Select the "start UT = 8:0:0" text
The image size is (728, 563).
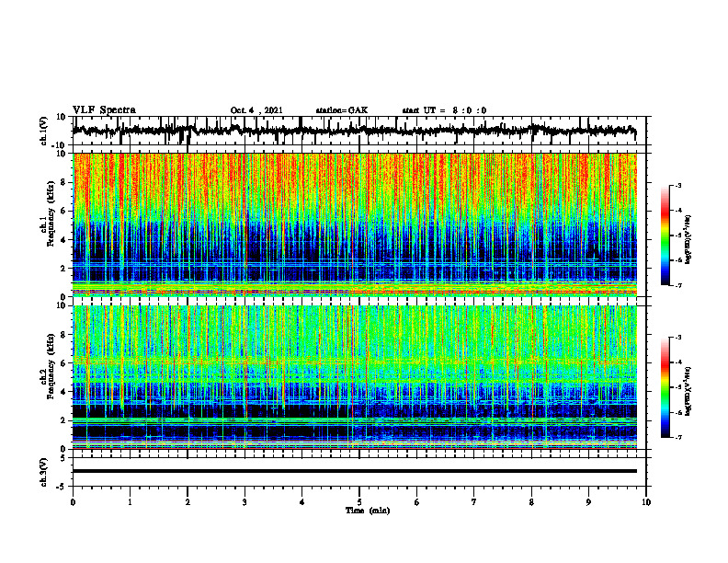pyautogui.click(x=444, y=110)
